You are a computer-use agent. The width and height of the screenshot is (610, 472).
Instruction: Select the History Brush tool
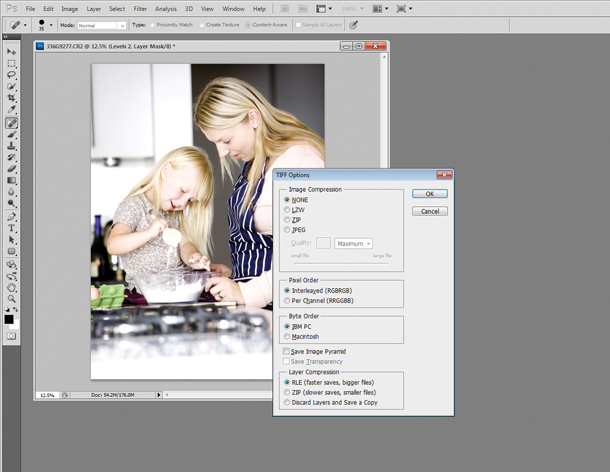click(11, 157)
